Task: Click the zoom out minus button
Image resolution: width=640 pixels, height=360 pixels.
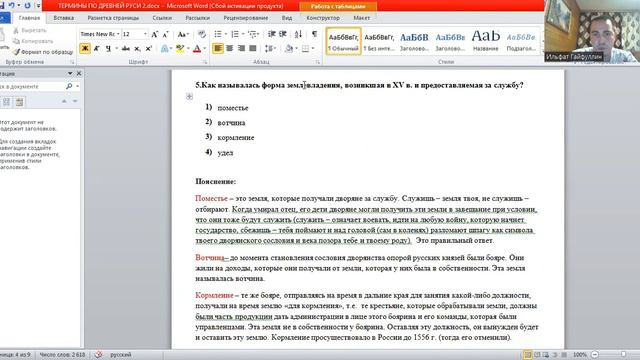Action: [x=595, y=355]
